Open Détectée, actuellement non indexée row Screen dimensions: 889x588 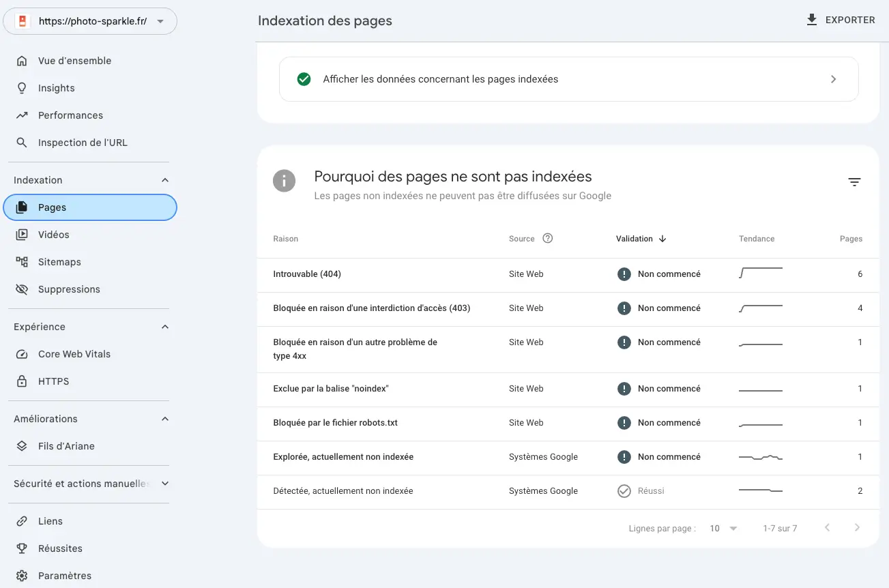[x=568, y=491]
